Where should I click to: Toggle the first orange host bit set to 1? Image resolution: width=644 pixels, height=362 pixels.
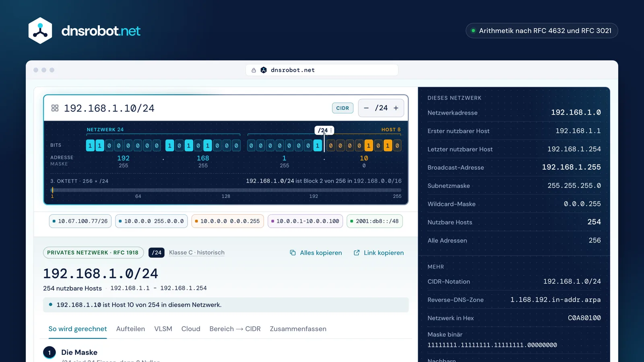[369, 146]
